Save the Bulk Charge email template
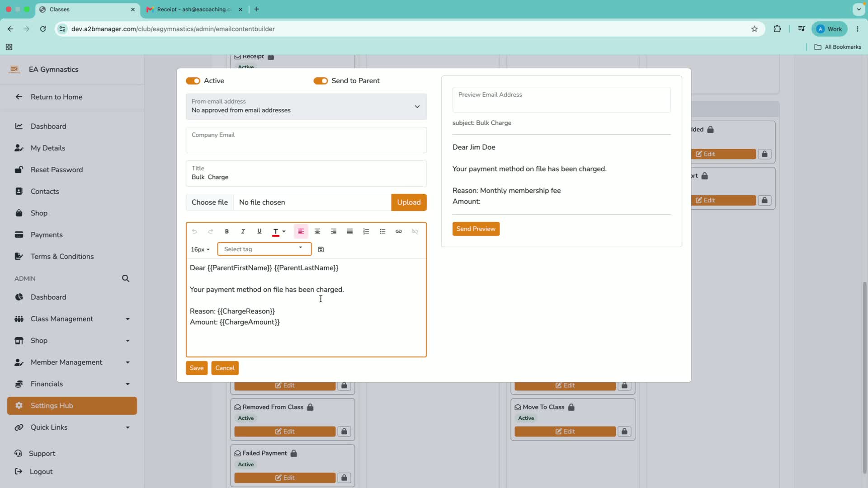This screenshot has width=868, height=488. 197,368
